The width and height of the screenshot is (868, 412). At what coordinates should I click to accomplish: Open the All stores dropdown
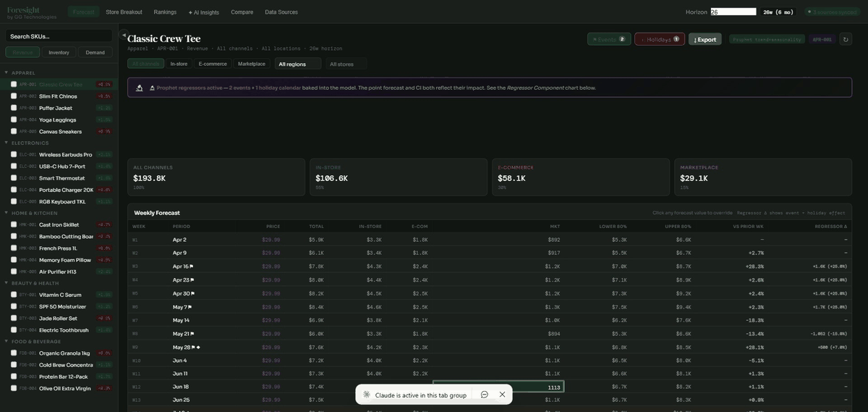[346, 64]
